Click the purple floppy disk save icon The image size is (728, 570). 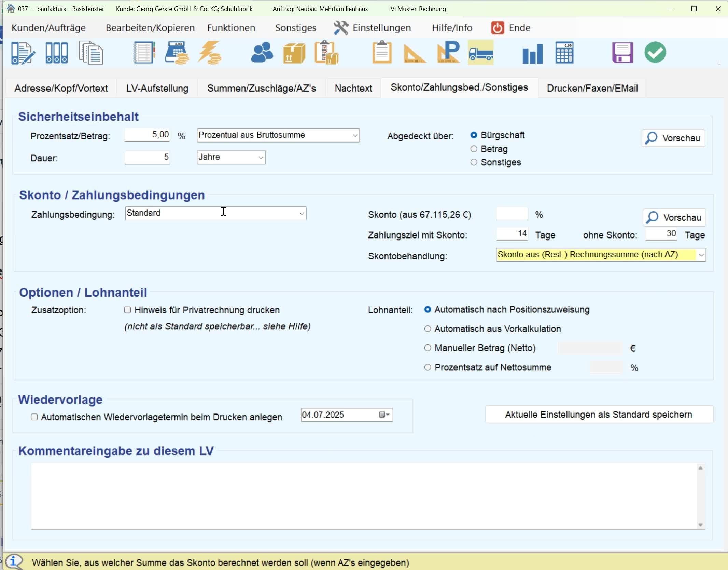click(x=622, y=53)
